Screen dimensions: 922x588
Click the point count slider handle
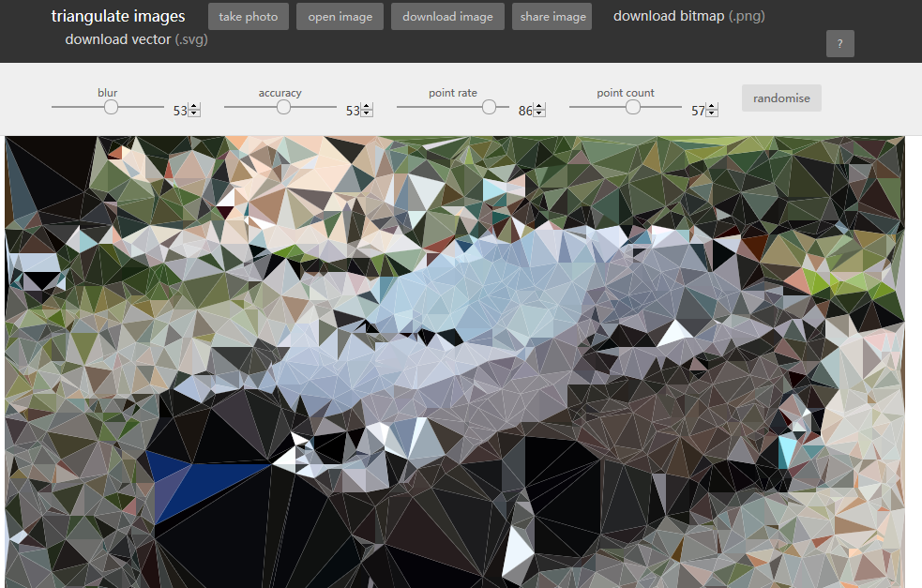(633, 107)
